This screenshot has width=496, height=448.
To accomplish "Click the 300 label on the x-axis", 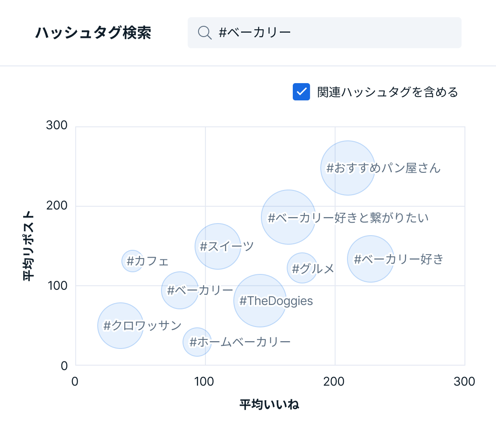I will (465, 382).
